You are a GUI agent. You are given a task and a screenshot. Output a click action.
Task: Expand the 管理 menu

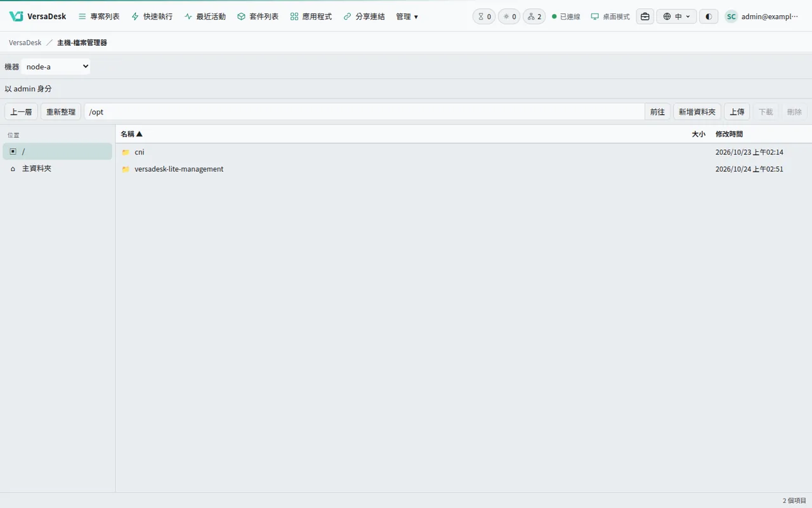[407, 17]
